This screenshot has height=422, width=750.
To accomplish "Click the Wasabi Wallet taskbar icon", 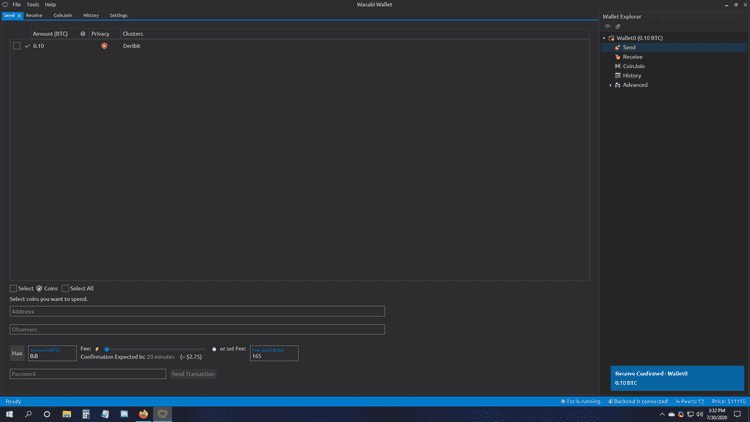I will (x=163, y=414).
